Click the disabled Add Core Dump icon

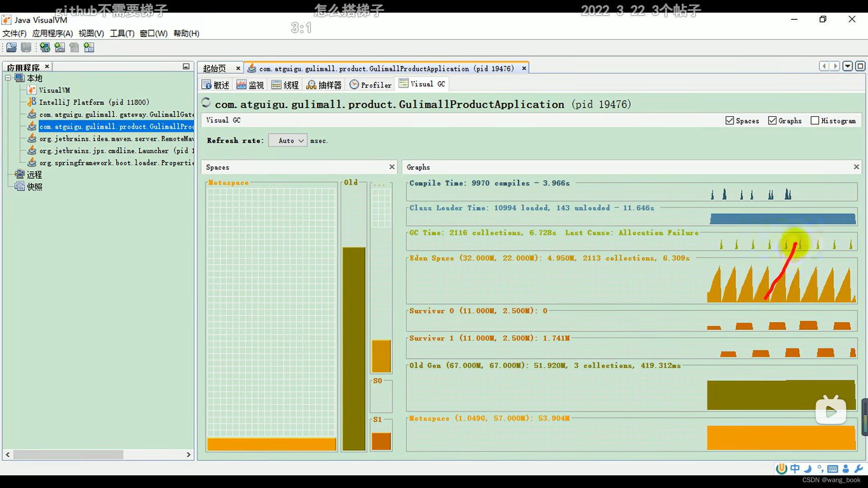74,47
